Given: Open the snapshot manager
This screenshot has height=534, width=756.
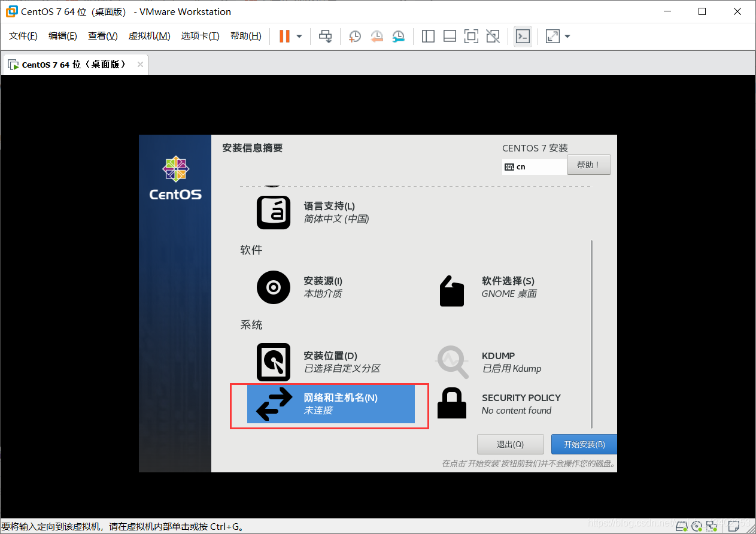Looking at the screenshot, I should pos(398,37).
